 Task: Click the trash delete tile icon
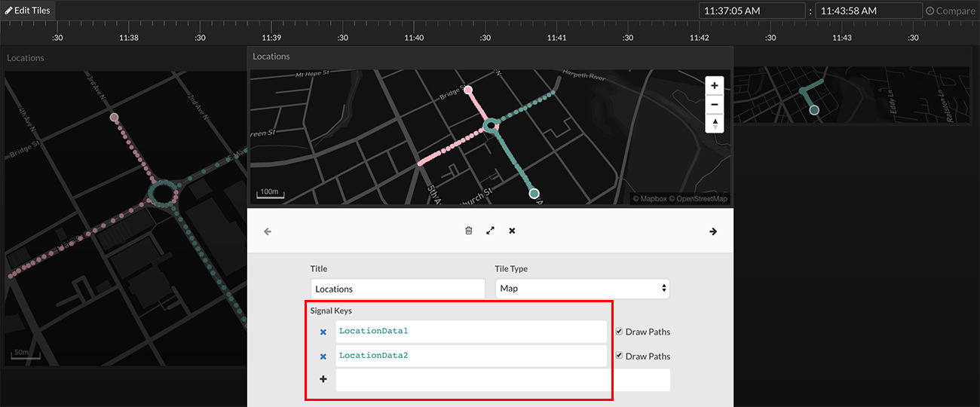point(468,231)
